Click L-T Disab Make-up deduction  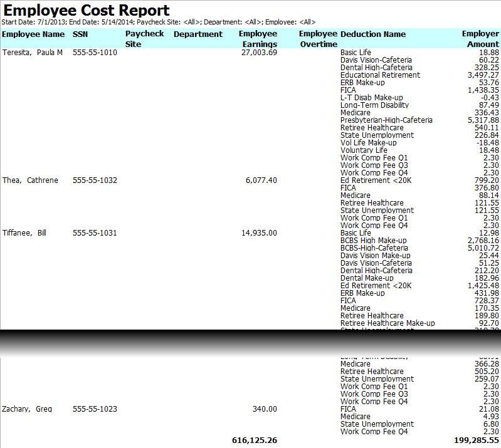(372, 97)
